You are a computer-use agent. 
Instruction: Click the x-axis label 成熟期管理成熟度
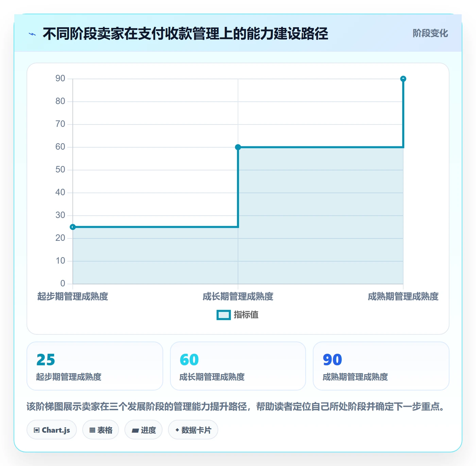coord(403,297)
